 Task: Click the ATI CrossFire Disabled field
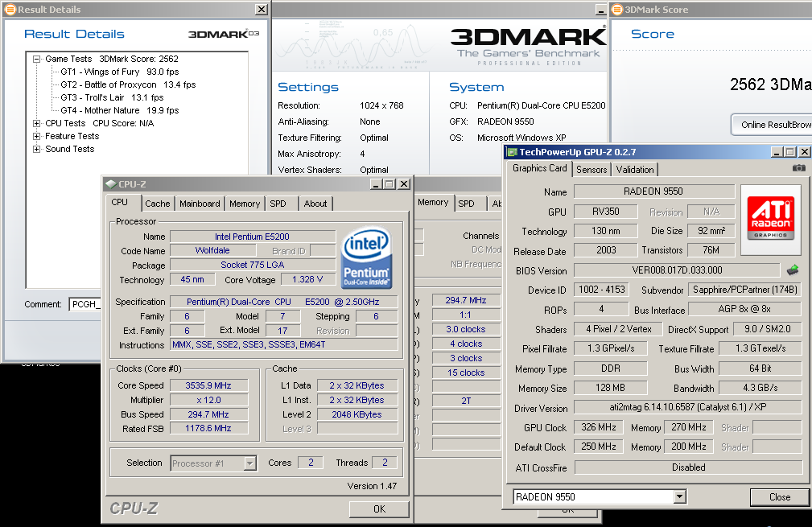click(688, 467)
